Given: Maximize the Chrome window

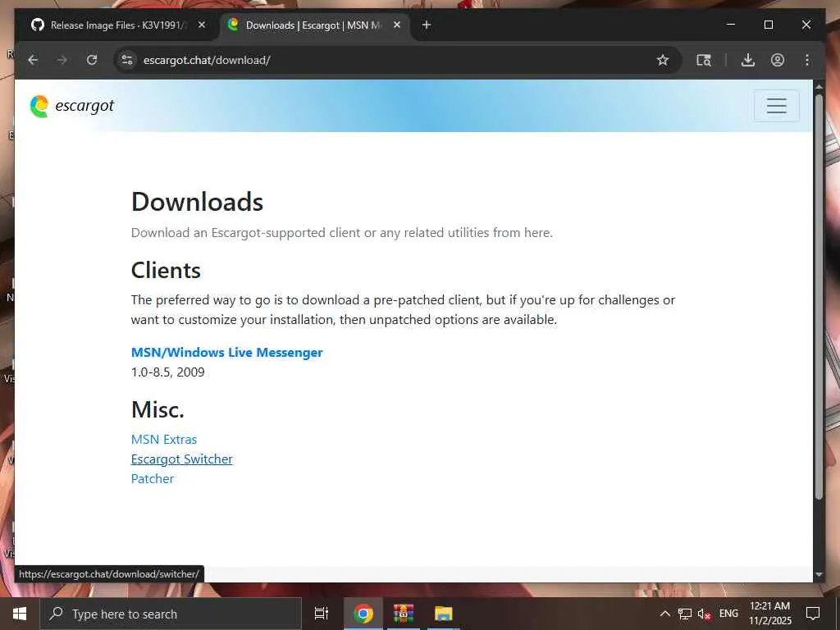Looking at the screenshot, I should pyautogui.click(x=768, y=25).
